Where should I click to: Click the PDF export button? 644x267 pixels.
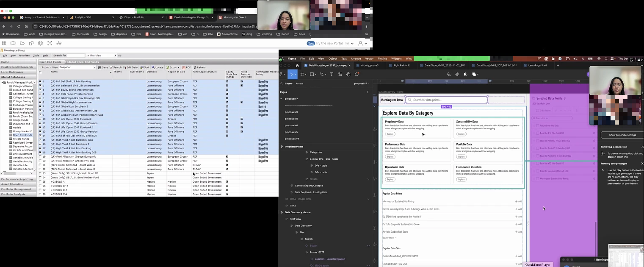[x=187, y=67]
